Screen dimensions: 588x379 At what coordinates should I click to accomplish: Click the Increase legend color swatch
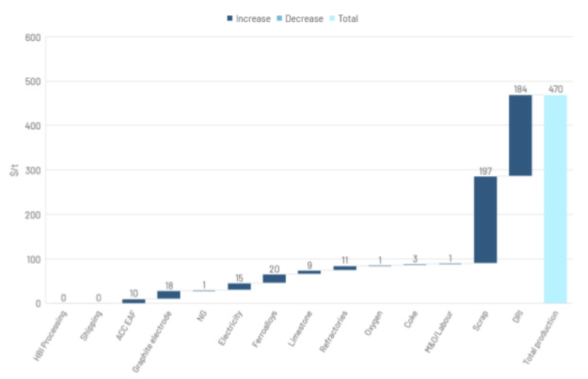230,19
